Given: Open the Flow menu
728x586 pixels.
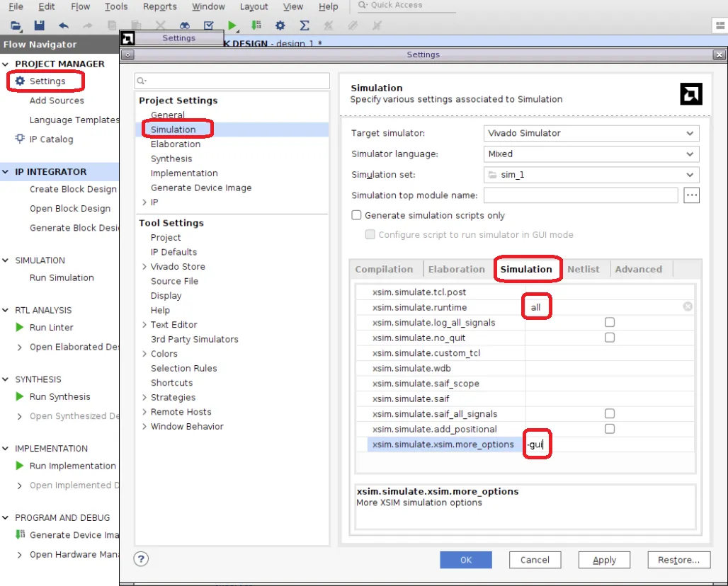Looking at the screenshot, I should [x=80, y=6].
